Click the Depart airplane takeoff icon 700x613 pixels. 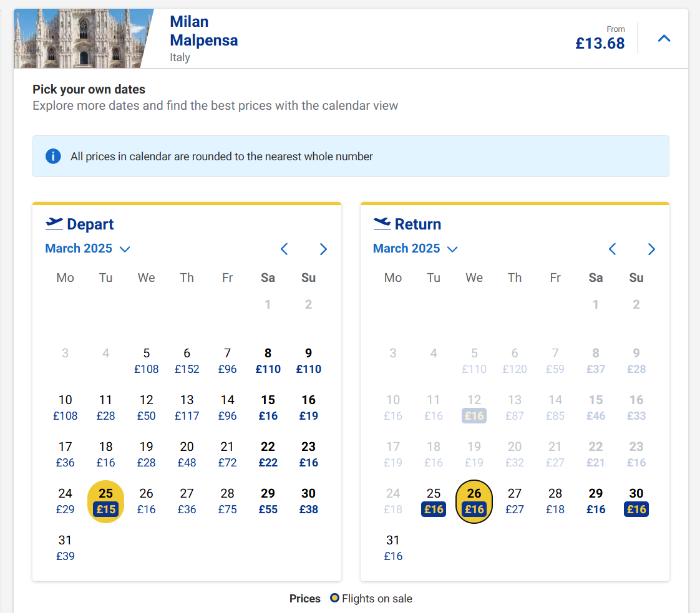[54, 223]
